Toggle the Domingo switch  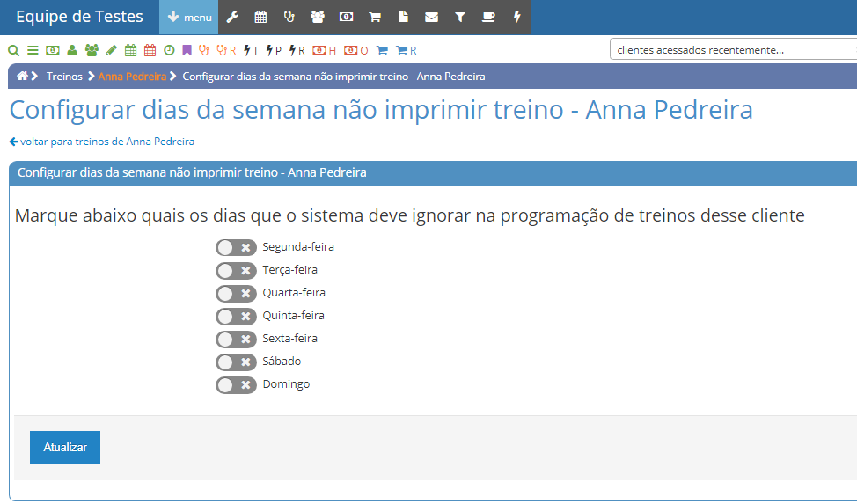[x=236, y=385]
